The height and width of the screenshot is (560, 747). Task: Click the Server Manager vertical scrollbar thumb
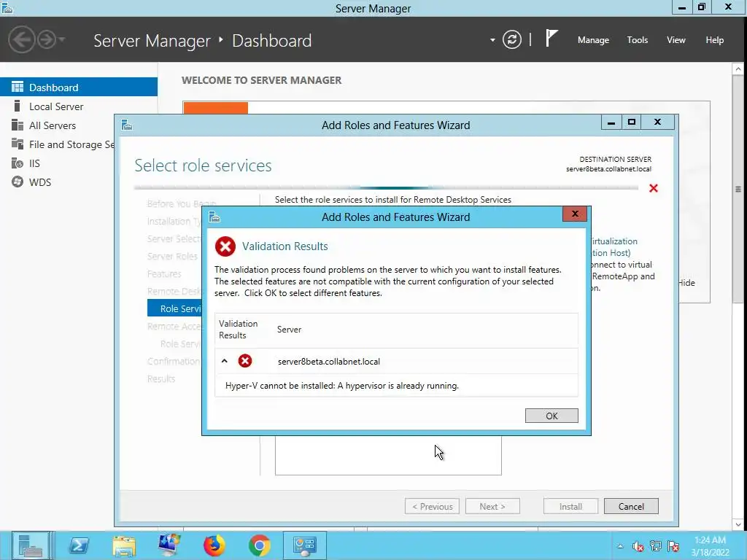(738, 189)
